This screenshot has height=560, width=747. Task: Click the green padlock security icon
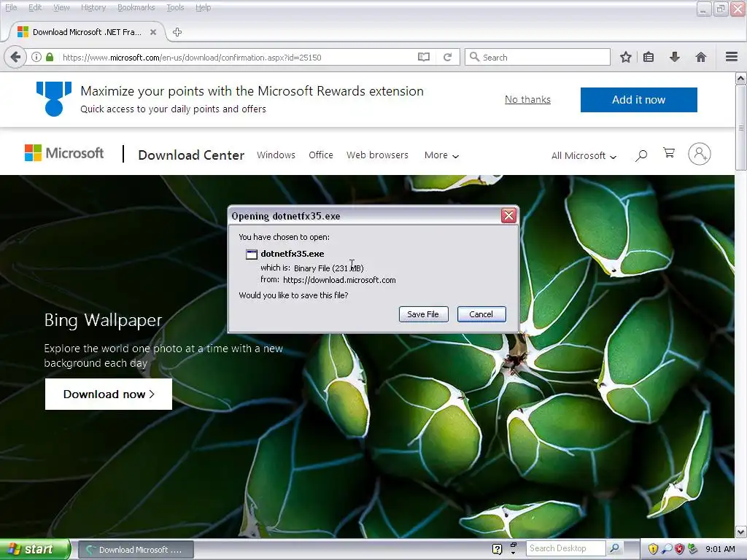click(x=50, y=57)
